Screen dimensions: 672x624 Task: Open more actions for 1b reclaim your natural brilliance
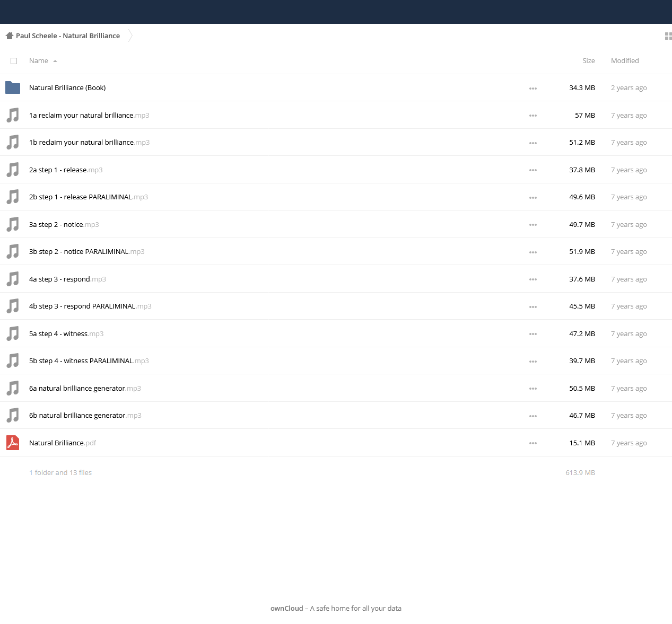(533, 143)
